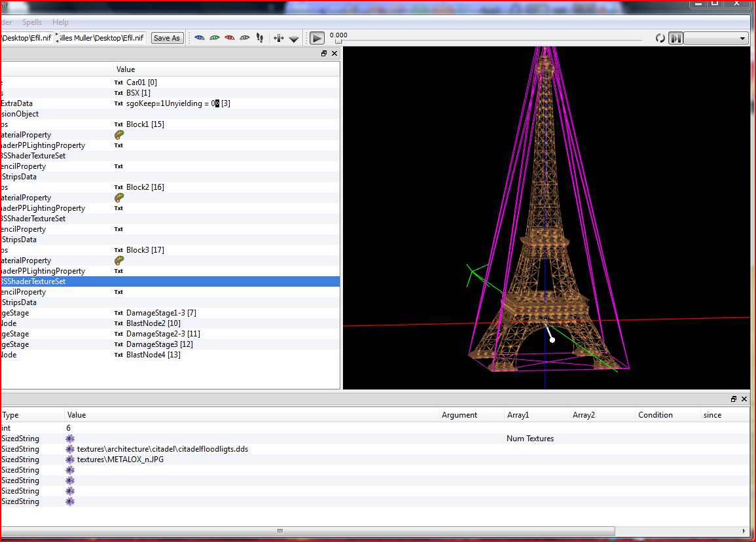The height and width of the screenshot is (542, 756).
Task: Click the Txt icon beside DamageStage1-3 [7]
Action: 118,313
